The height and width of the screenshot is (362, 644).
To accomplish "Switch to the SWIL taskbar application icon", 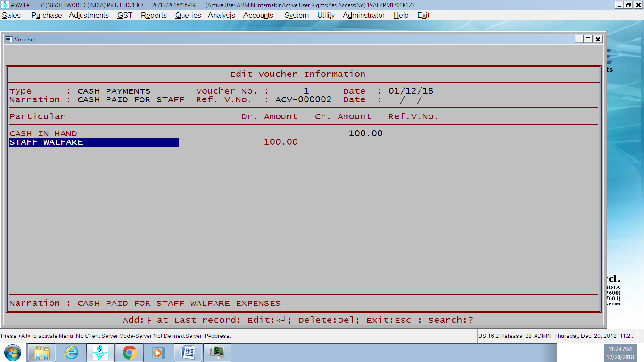I will coord(100,353).
